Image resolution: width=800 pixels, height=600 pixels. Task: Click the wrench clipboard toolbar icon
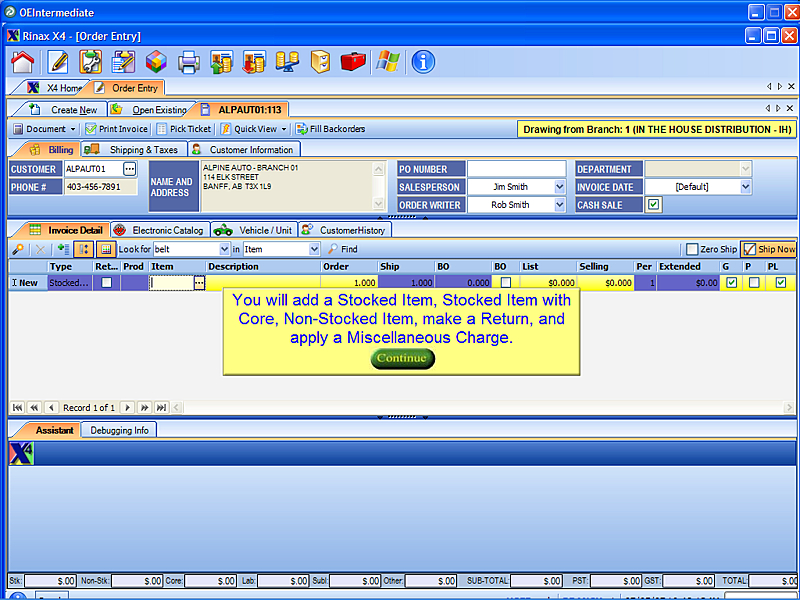pyautogui.click(x=90, y=62)
